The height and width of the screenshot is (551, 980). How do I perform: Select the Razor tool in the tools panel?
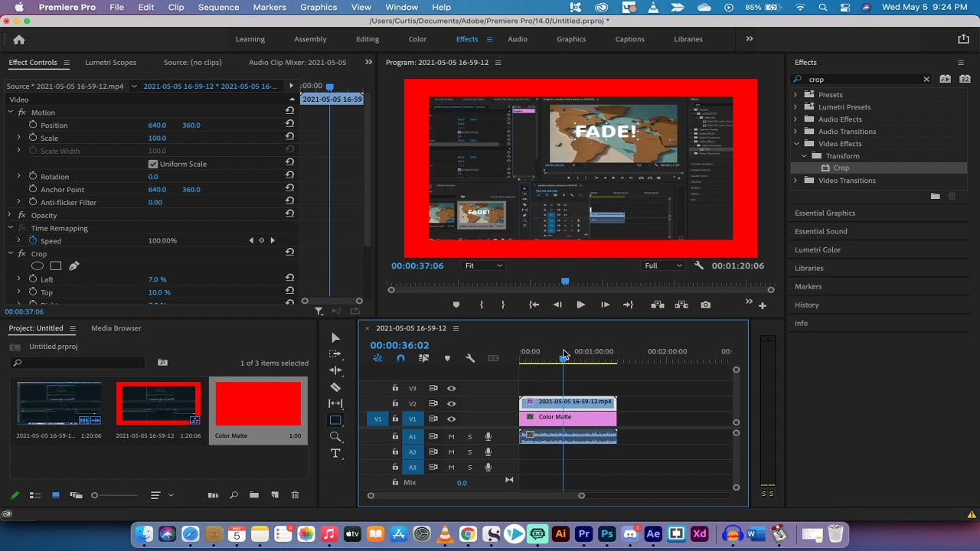(335, 387)
